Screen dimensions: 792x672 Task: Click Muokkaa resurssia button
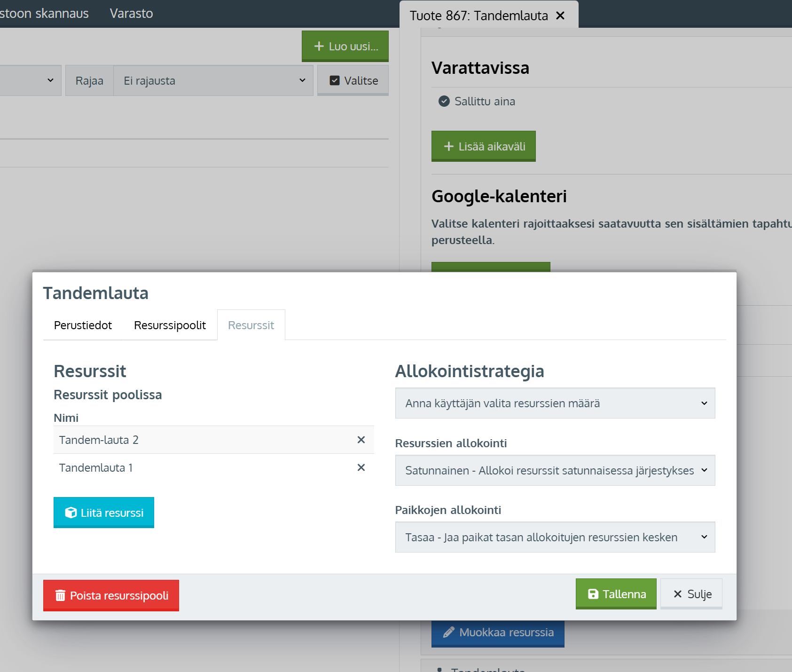point(498,633)
